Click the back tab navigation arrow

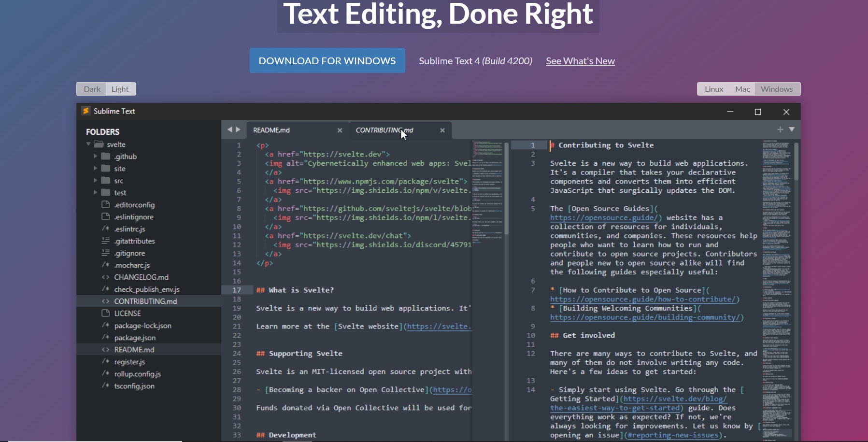click(x=230, y=129)
